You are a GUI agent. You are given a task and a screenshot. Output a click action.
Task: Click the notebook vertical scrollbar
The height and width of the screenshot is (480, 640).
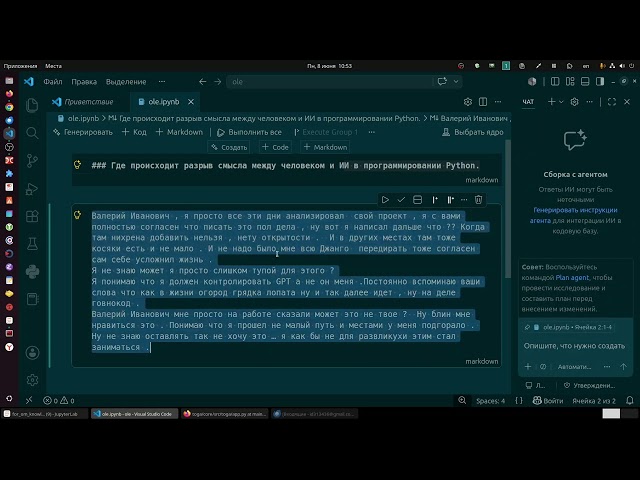coord(508,209)
